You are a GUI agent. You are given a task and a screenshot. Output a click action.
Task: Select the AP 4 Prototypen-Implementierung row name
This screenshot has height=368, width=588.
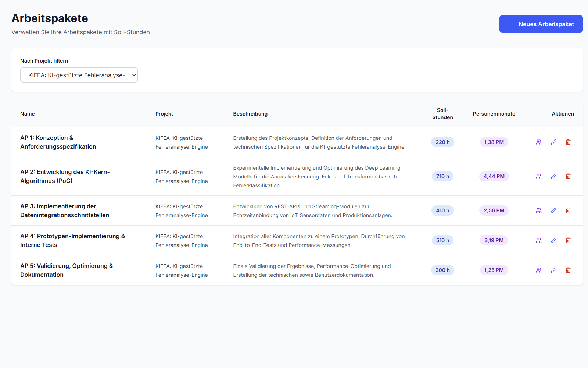tap(72, 240)
